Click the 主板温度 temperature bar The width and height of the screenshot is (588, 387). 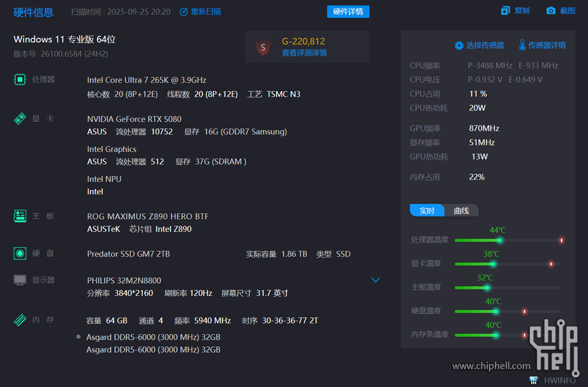pos(508,287)
